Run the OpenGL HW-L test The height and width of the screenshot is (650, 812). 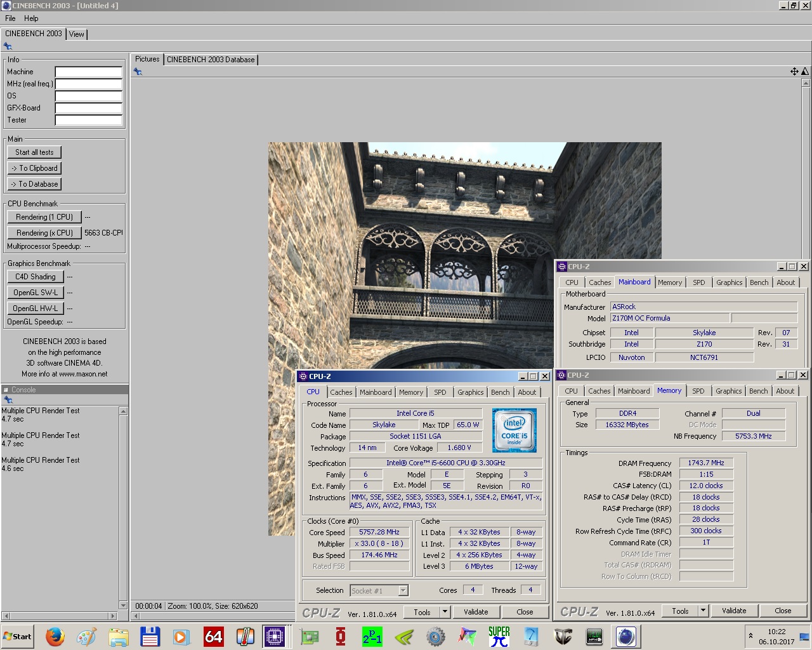point(36,308)
